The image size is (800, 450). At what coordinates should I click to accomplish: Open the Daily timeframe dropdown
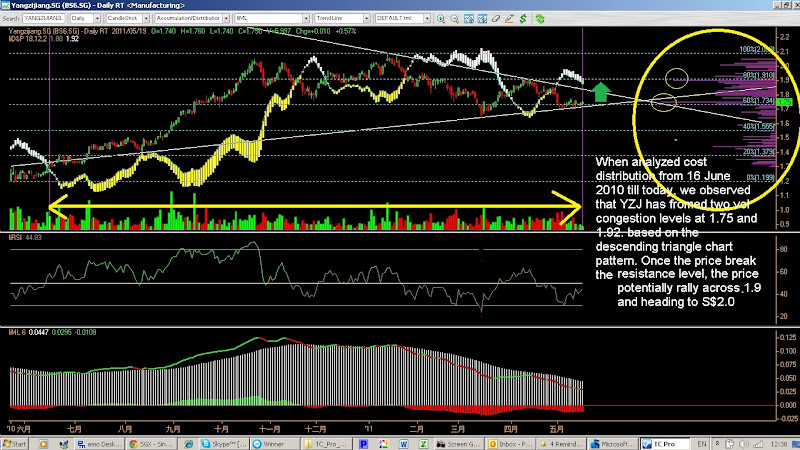(97, 18)
